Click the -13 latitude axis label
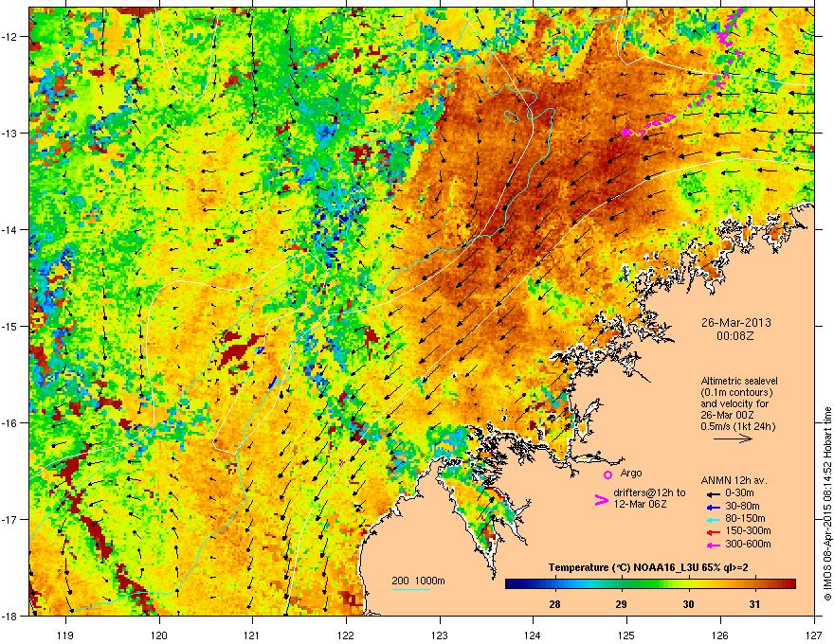 (x=10, y=134)
